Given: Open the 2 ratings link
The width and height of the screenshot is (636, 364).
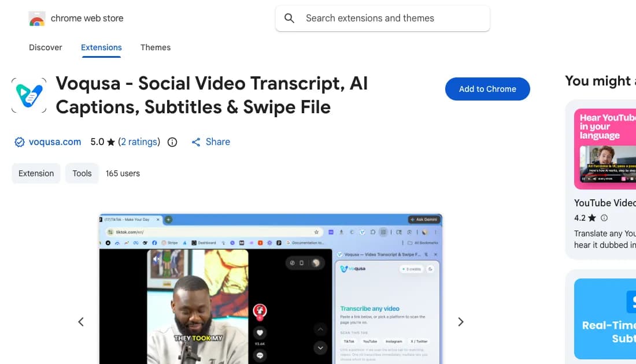Looking at the screenshot, I should point(139,142).
